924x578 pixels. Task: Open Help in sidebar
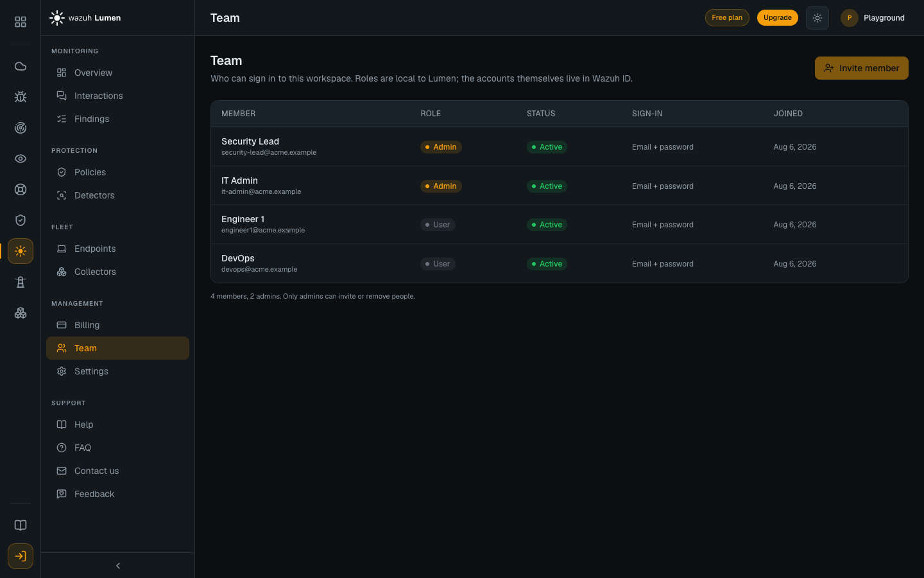tap(118, 425)
